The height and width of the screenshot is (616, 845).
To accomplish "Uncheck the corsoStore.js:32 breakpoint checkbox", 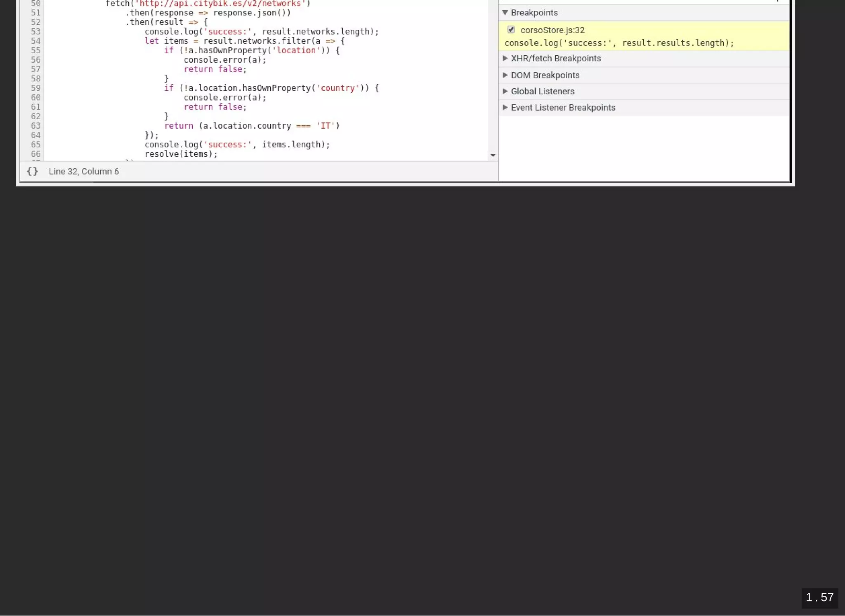I will [x=511, y=30].
